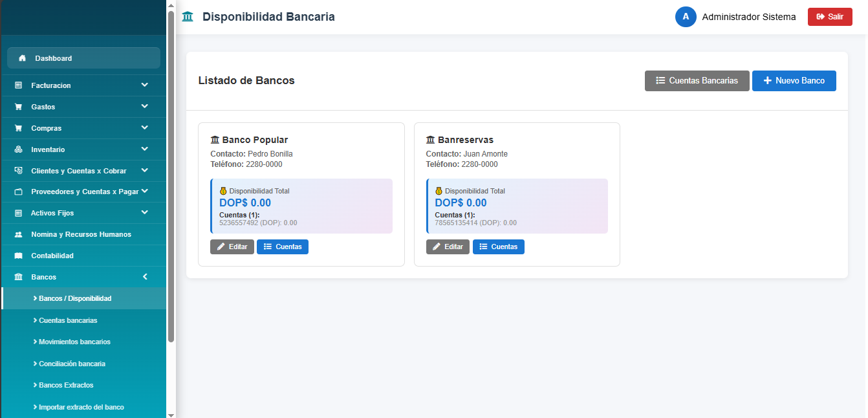This screenshot has height=418, width=868.
Task: Click the bank icon beside Disponibilidad Bancaria title
Action: (x=188, y=17)
